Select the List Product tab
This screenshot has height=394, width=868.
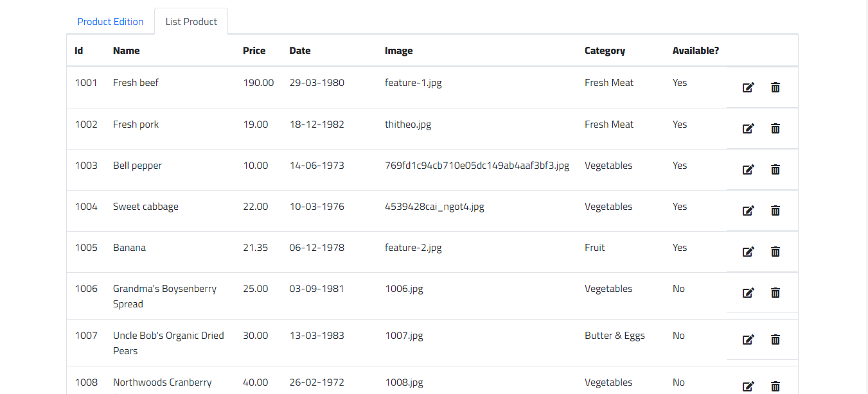tap(191, 21)
